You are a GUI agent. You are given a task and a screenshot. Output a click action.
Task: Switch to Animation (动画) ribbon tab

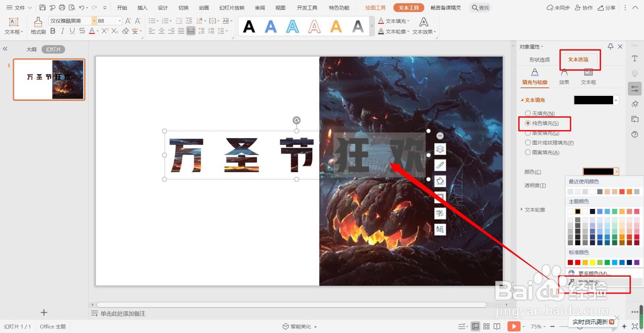tap(204, 8)
